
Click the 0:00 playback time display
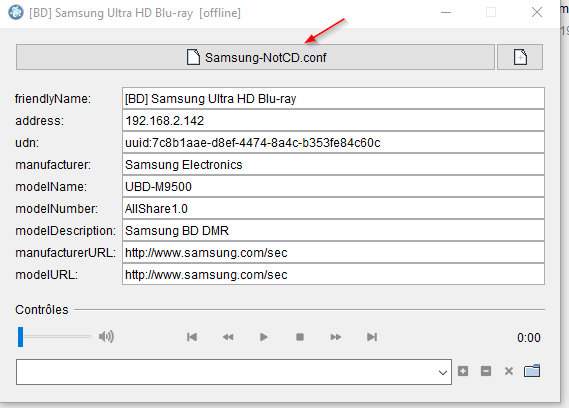[x=529, y=338]
